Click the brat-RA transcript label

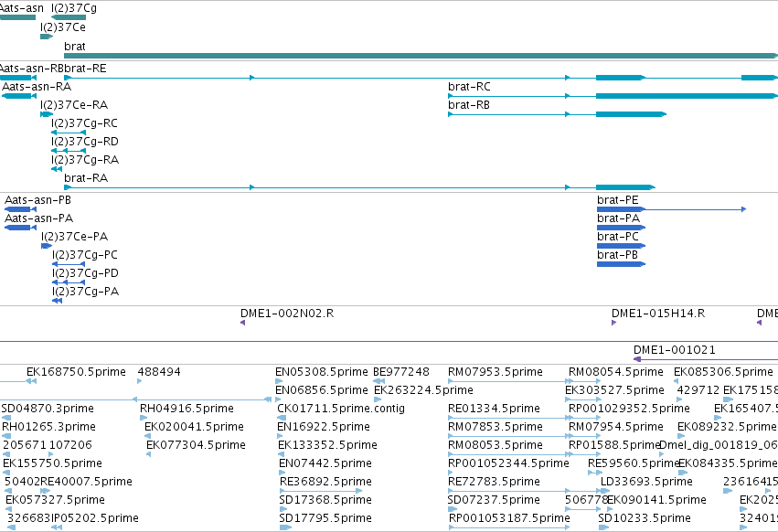coord(85,178)
